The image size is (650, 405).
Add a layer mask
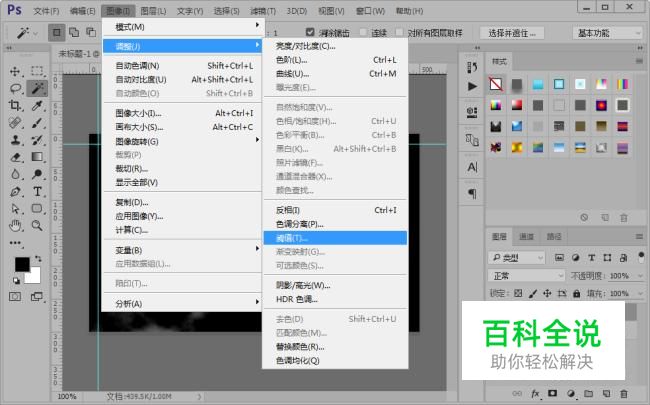coord(553,393)
